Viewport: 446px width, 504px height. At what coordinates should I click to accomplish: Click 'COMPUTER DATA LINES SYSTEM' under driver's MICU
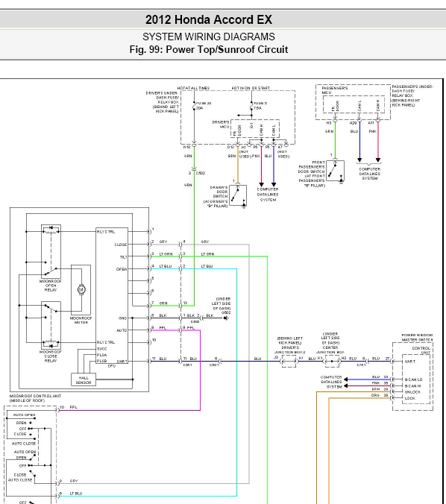tap(268, 195)
